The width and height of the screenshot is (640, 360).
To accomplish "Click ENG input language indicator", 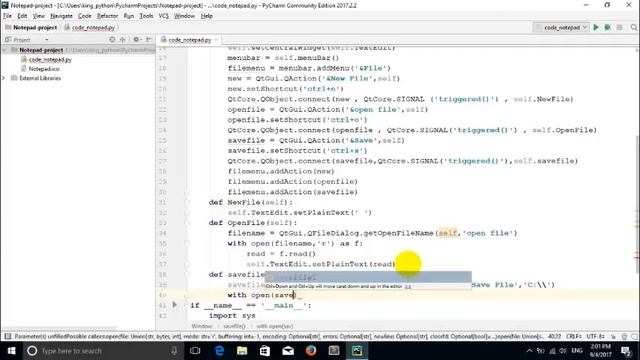I will [x=577, y=351].
